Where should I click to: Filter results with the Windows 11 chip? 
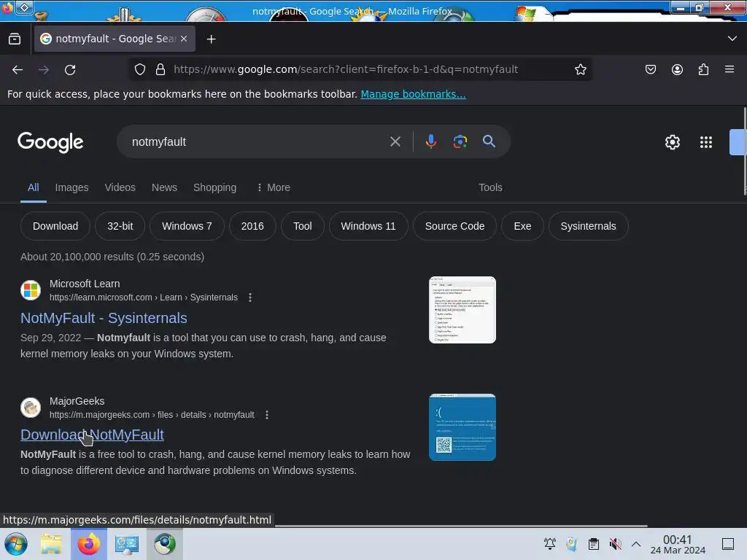pos(368,226)
